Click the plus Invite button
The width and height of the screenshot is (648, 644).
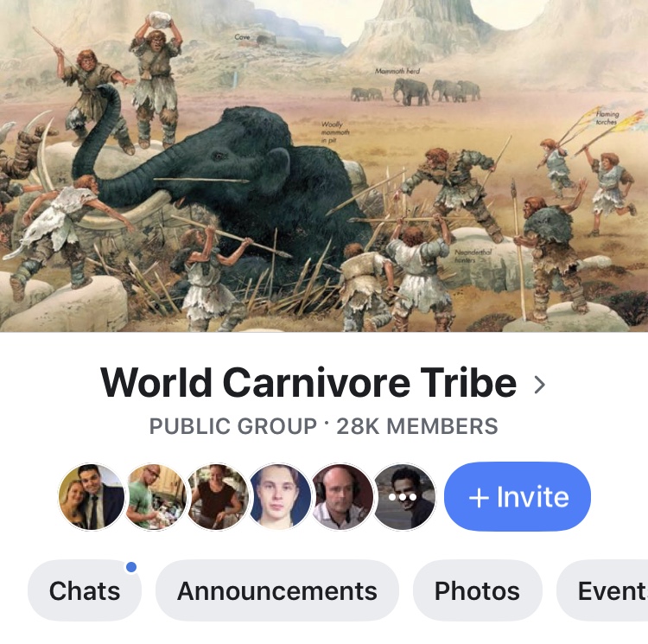click(x=518, y=496)
